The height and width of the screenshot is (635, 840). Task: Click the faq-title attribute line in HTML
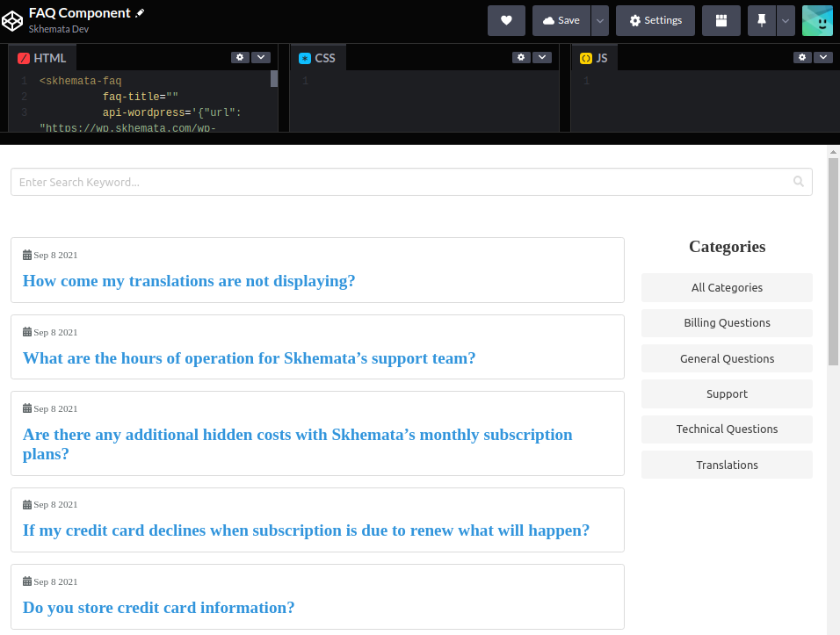click(141, 97)
